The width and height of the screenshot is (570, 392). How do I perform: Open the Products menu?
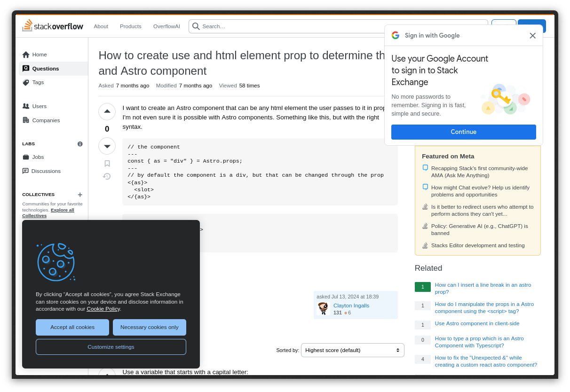(130, 26)
